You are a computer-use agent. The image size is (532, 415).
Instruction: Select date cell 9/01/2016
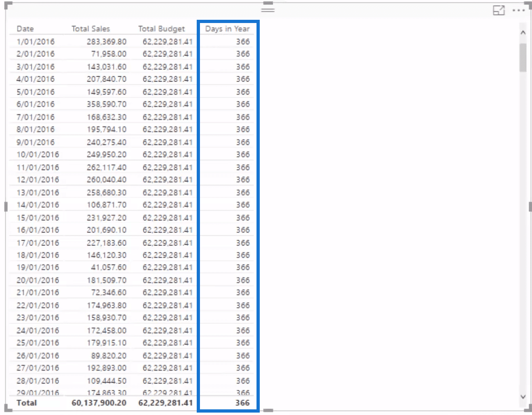36,142
